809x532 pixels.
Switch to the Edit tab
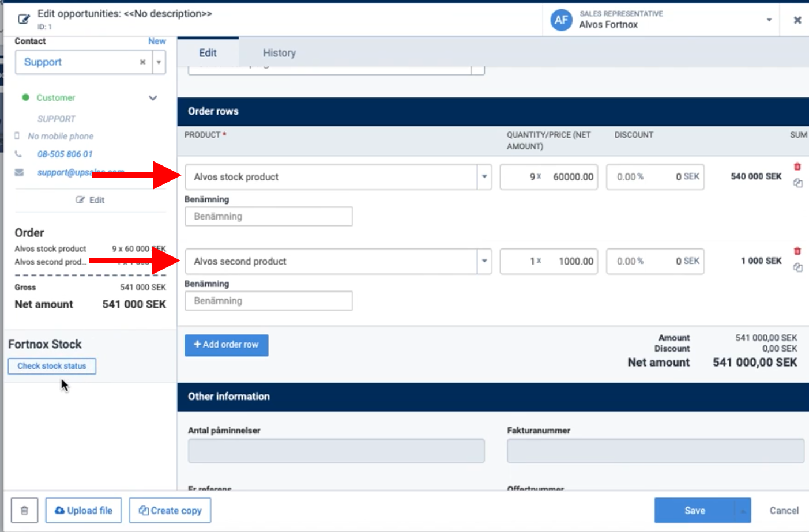coord(208,53)
